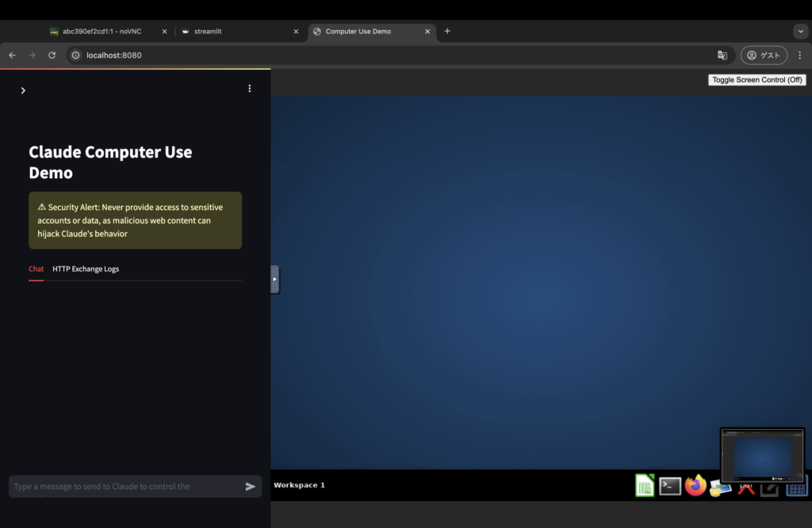The image size is (812, 528).
Task: Switch to the Chat tab
Action: tap(36, 269)
